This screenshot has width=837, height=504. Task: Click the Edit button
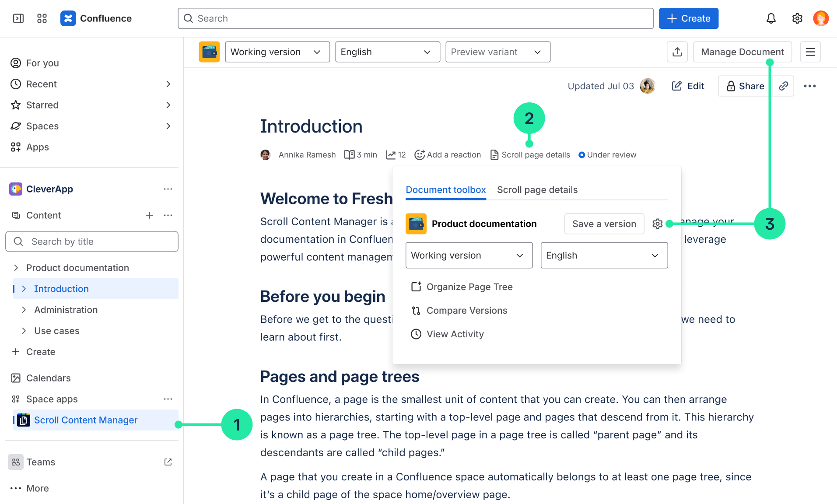tap(688, 86)
